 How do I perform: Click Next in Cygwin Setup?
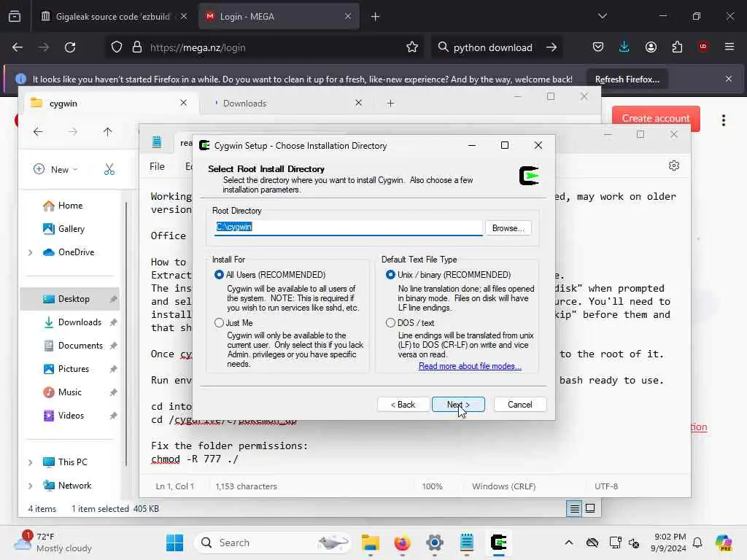pos(458,404)
